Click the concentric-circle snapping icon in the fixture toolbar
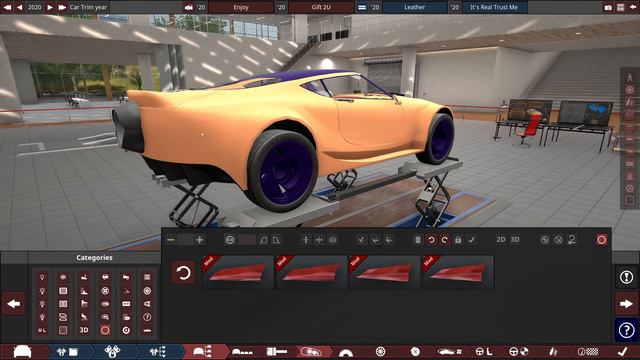The height and width of the screenshot is (360, 640). point(230,240)
